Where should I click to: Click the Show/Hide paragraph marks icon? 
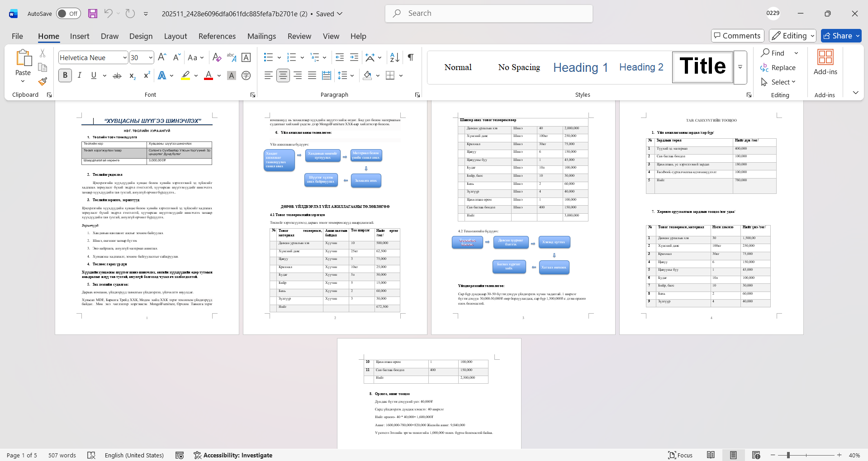[410, 57]
